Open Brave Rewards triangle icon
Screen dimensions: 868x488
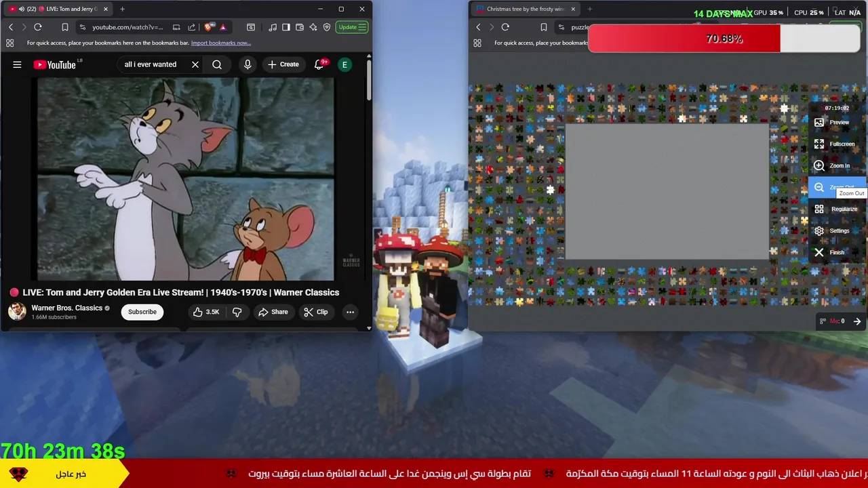(222, 27)
